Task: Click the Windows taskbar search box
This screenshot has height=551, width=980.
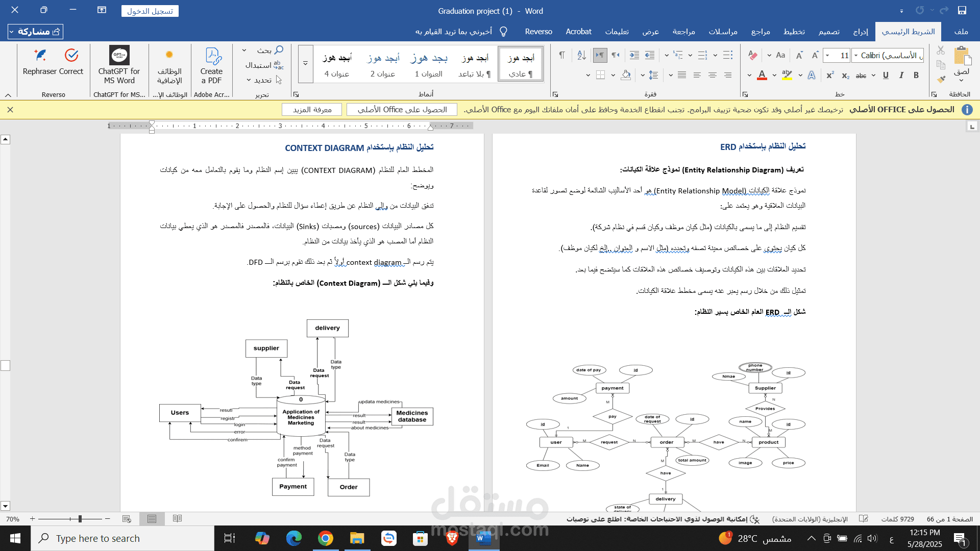Action: click(x=122, y=538)
